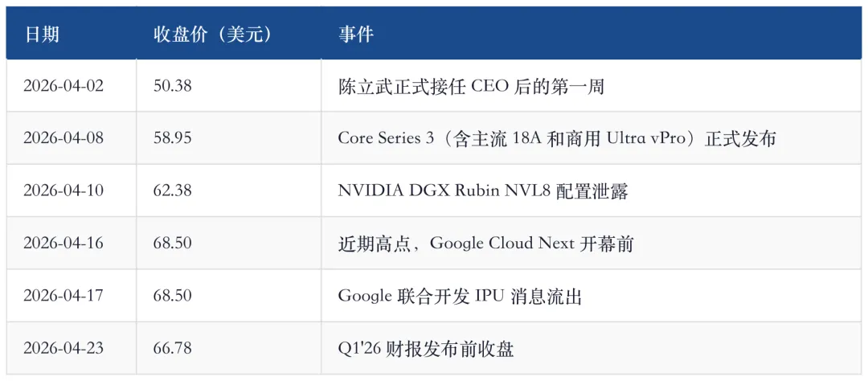The height and width of the screenshot is (381, 868).
Task: Click the NVIDIA DGX Rubin NVL8 event cell
Action: (592, 190)
